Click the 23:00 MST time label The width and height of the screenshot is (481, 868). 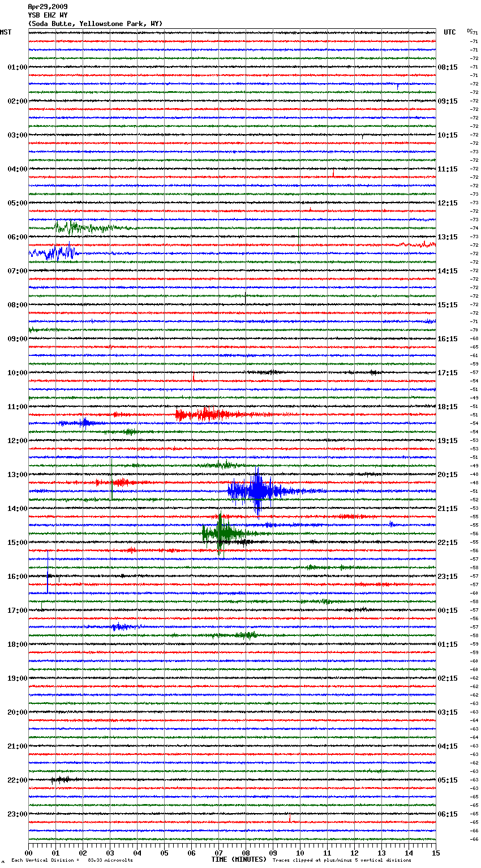point(18,814)
